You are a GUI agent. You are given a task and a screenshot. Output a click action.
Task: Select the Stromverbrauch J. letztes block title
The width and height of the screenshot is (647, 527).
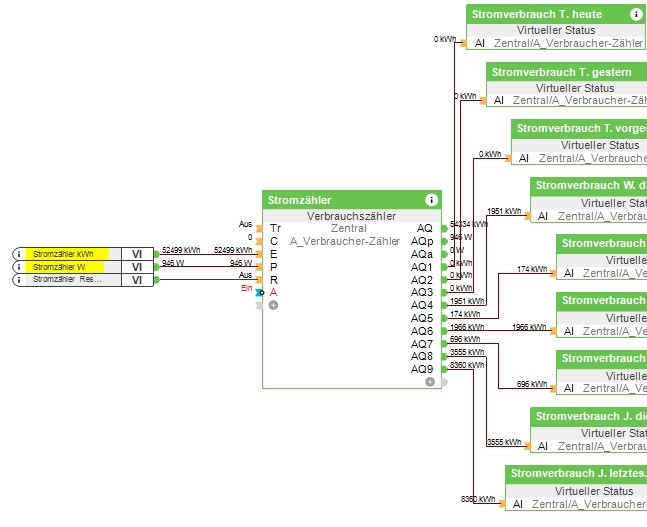click(x=578, y=473)
